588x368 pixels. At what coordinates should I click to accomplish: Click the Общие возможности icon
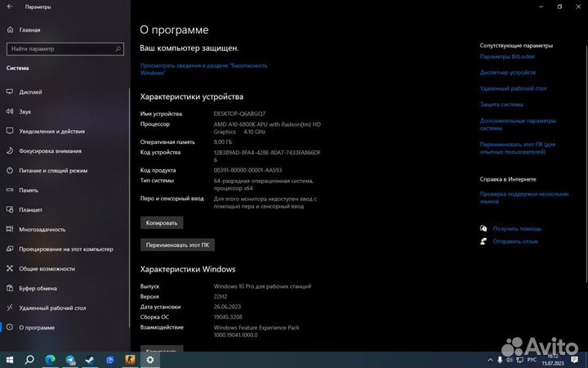coord(10,268)
